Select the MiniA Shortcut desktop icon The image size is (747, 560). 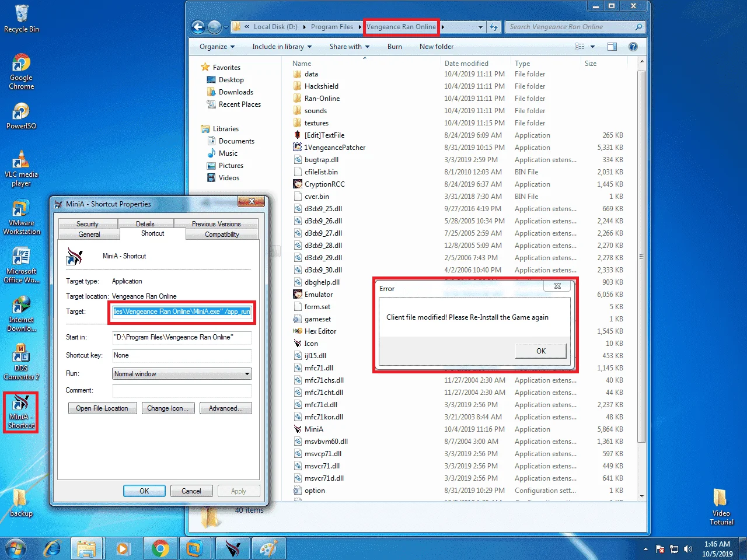[22, 412]
